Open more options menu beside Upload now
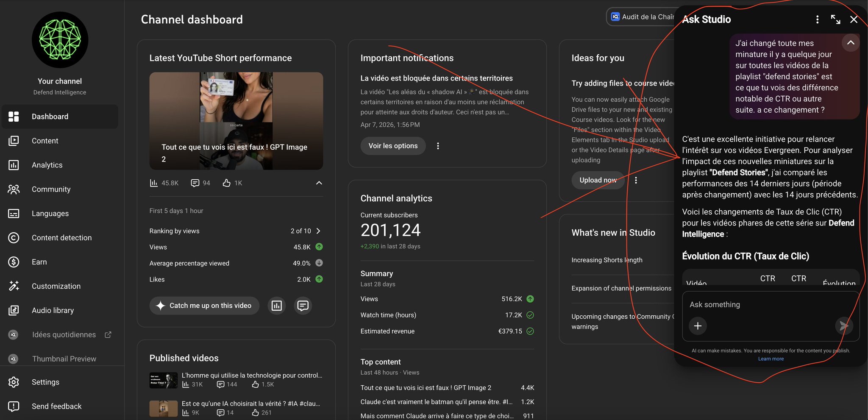The image size is (868, 420). pos(636,180)
